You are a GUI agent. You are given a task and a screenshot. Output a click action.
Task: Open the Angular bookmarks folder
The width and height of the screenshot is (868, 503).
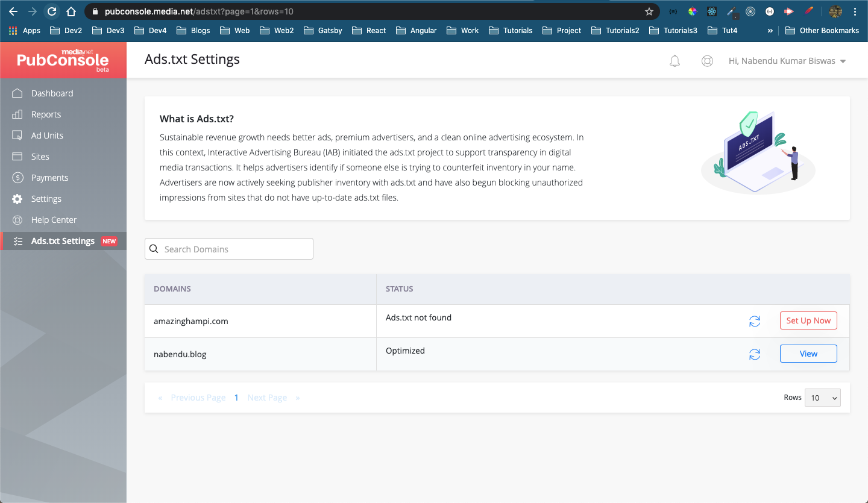click(x=416, y=31)
